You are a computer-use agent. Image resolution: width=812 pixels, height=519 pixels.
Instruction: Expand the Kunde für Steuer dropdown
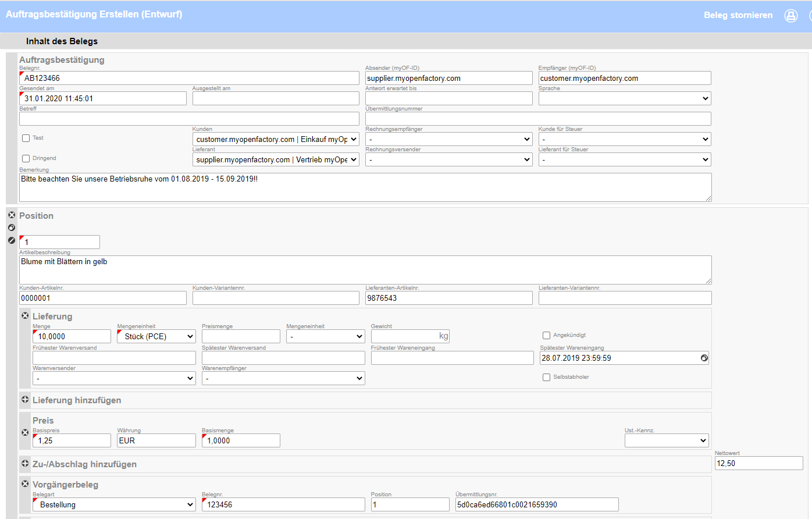point(625,139)
